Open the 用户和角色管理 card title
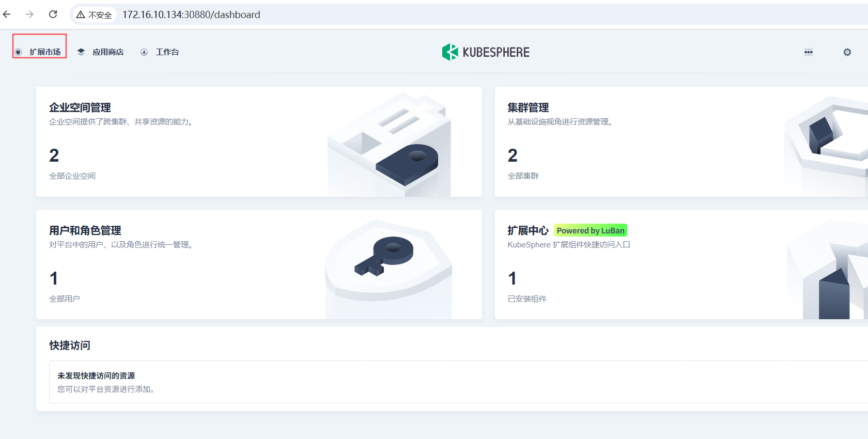Screen dimensions: 868x439 click(85, 230)
